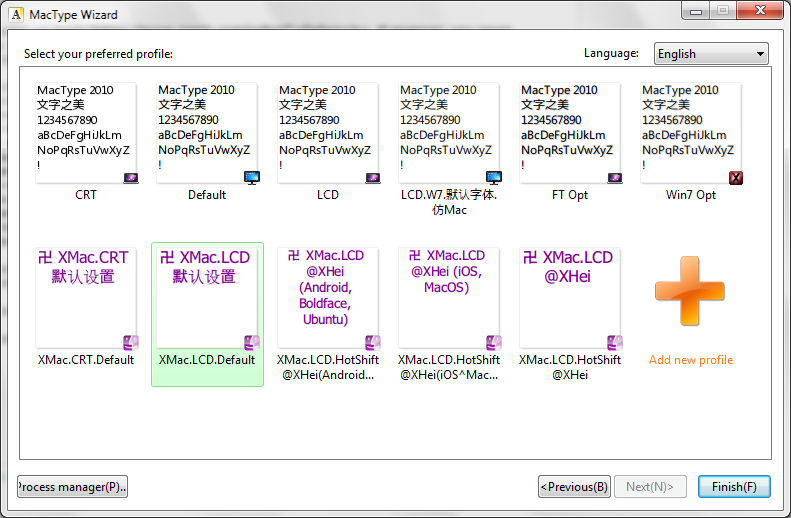Click the monitor icon on LCD.W7 profile
This screenshot has height=518, width=791.
click(494, 178)
